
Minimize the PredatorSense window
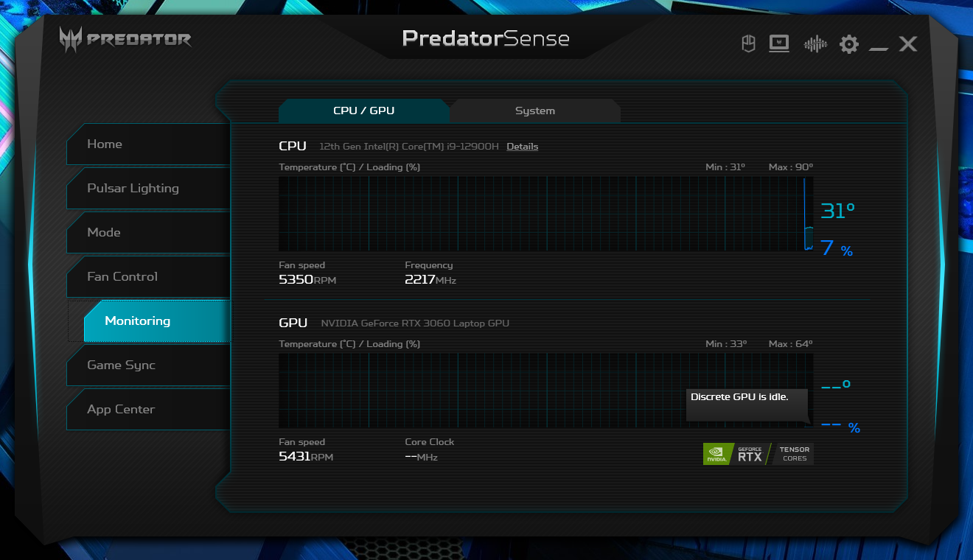(879, 49)
